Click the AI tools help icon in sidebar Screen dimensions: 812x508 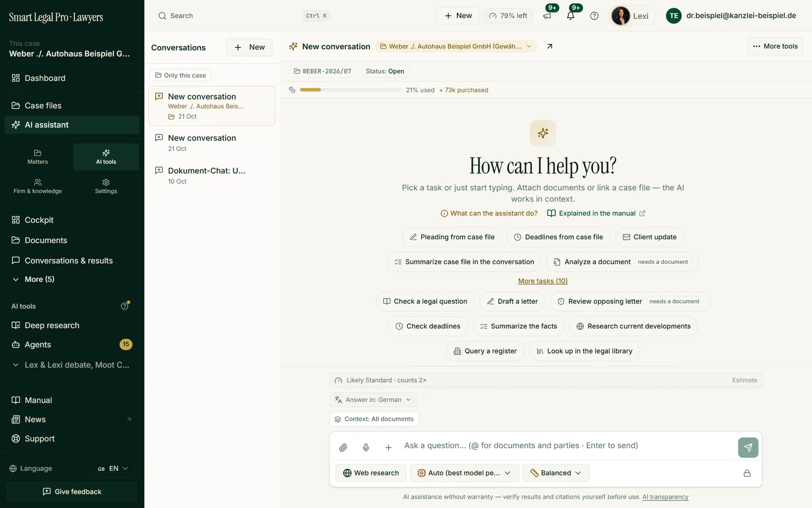(125, 306)
